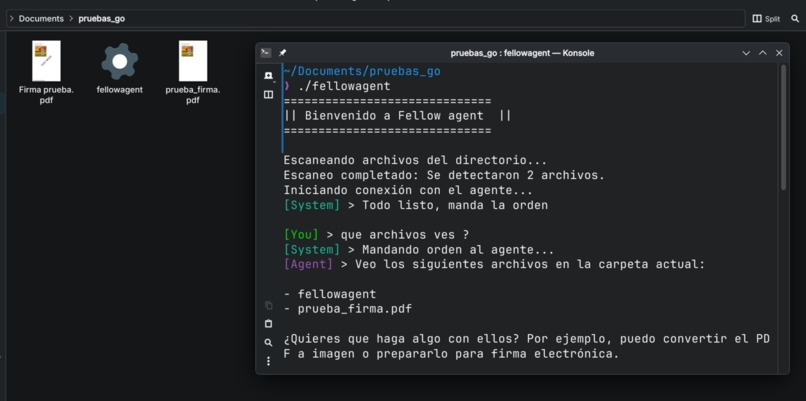Select the Firma prueba.pdf file thumbnail
The height and width of the screenshot is (401, 806).
[46, 61]
